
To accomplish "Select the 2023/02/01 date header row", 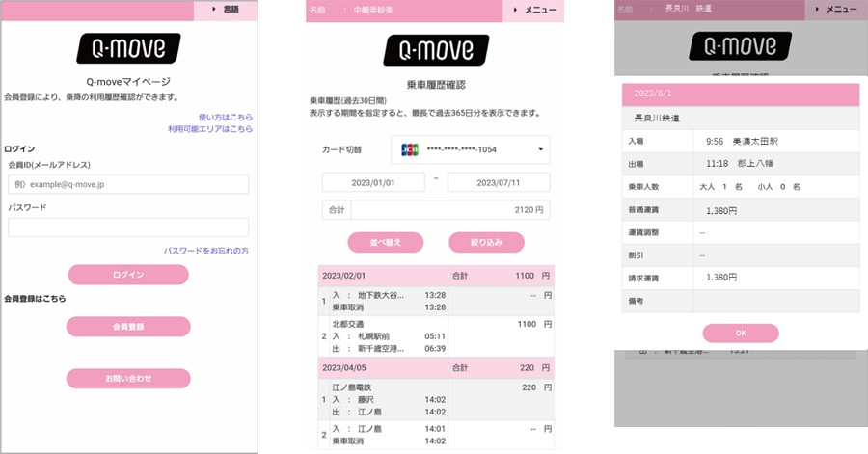I will [436, 276].
